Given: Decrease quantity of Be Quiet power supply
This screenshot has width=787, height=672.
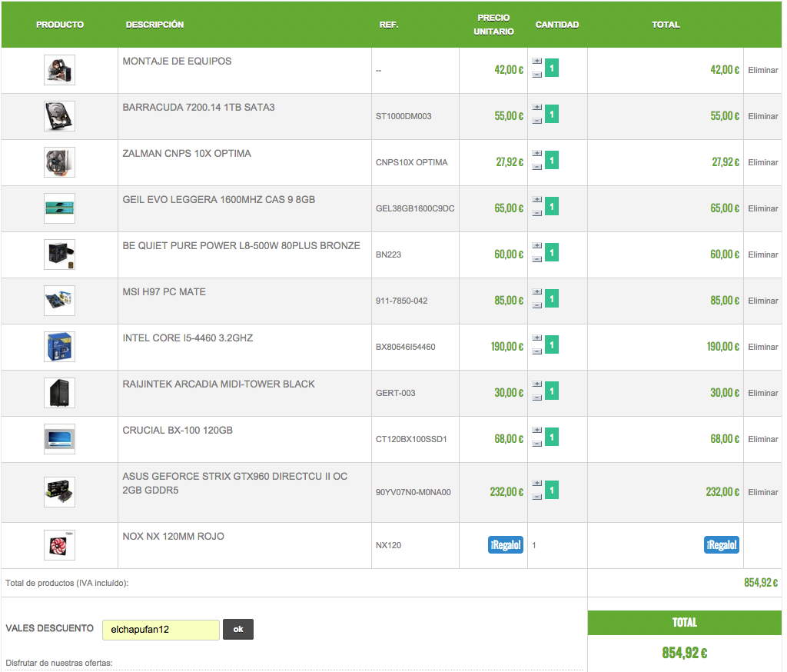Looking at the screenshot, I should 536,259.
